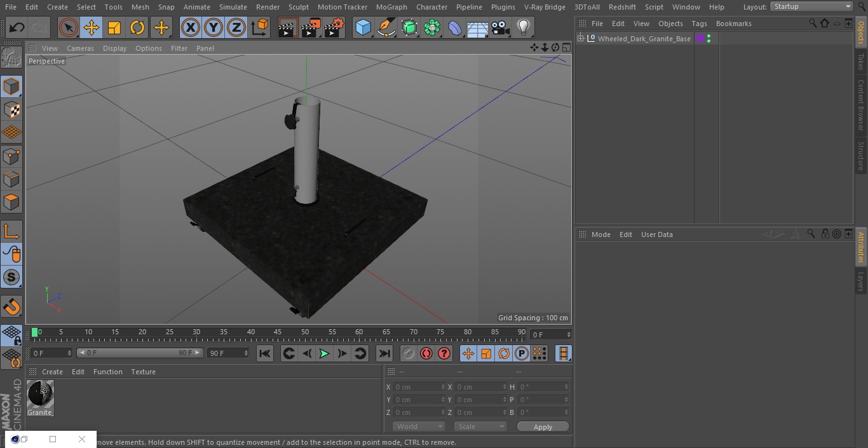Click frame 45 on the timeline

click(x=278, y=332)
